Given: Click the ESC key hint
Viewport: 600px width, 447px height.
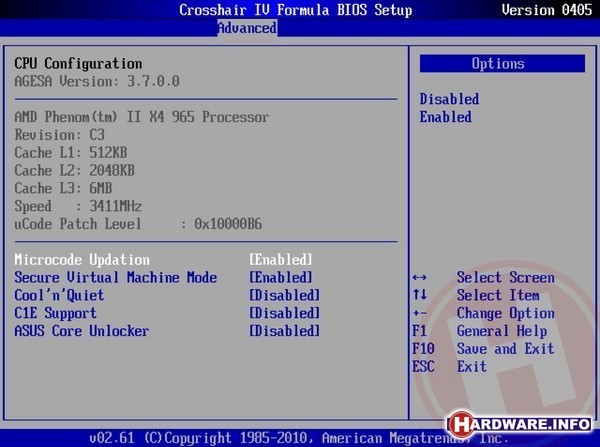Looking at the screenshot, I should 423,366.
